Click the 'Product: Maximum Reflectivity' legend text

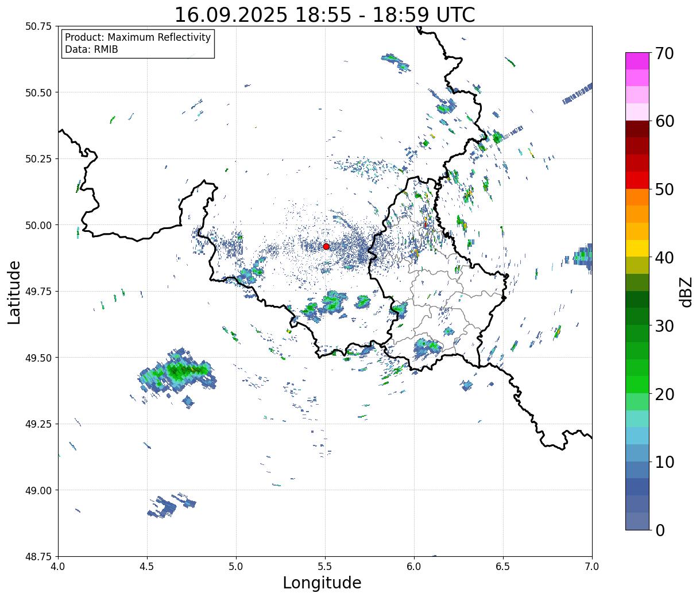(138, 37)
